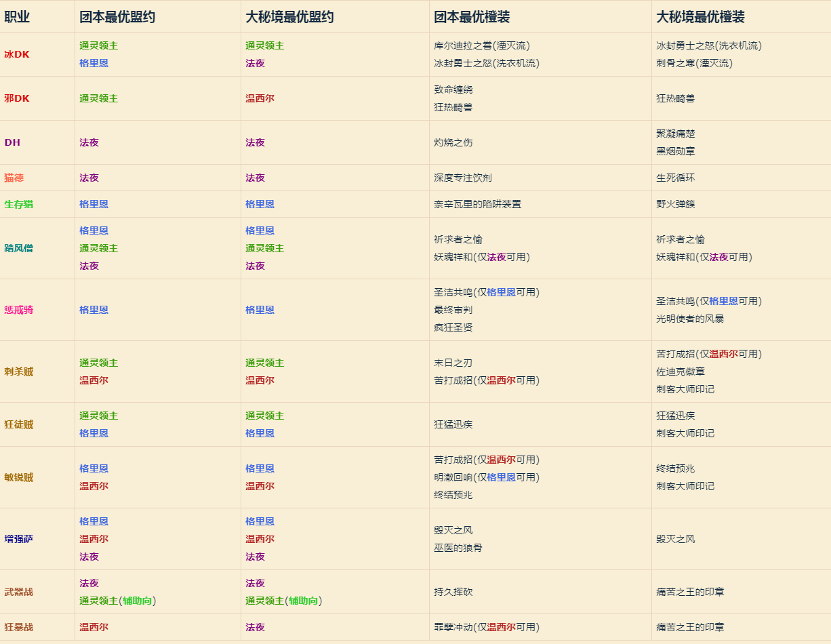
Task: Select 毁灭之风 in the dungeon legendary column
Action: (x=677, y=538)
